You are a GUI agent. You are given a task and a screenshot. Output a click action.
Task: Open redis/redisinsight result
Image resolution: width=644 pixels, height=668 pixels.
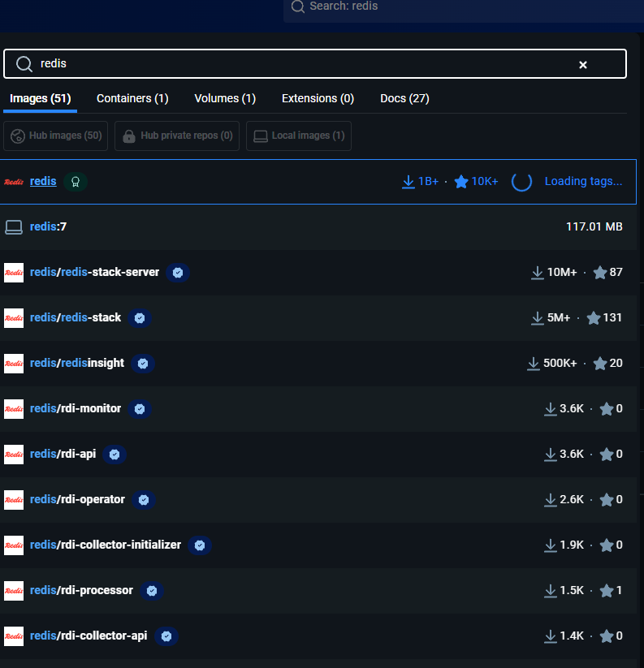pos(77,363)
